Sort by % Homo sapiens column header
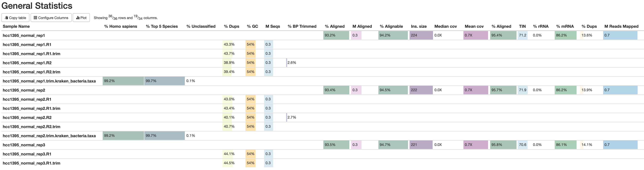This screenshot has width=644, height=170. 121,26
